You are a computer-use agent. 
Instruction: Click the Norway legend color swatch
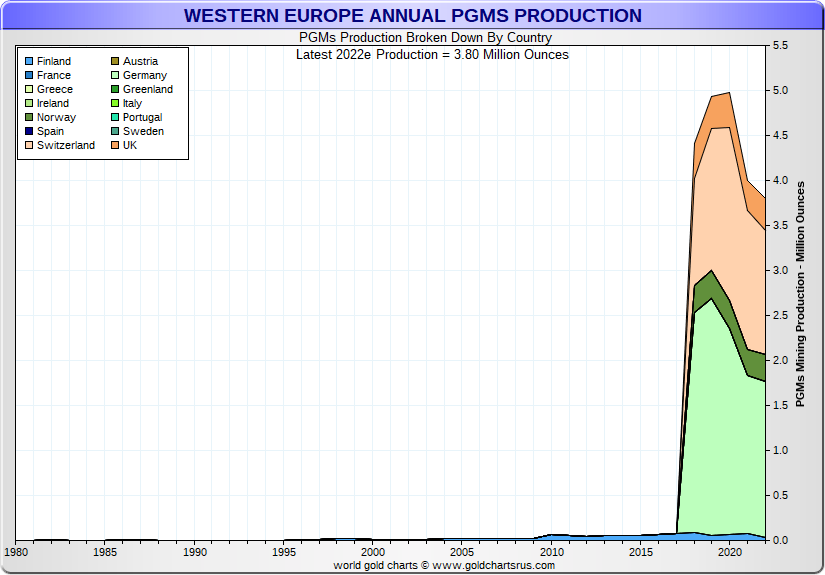coord(29,118)
